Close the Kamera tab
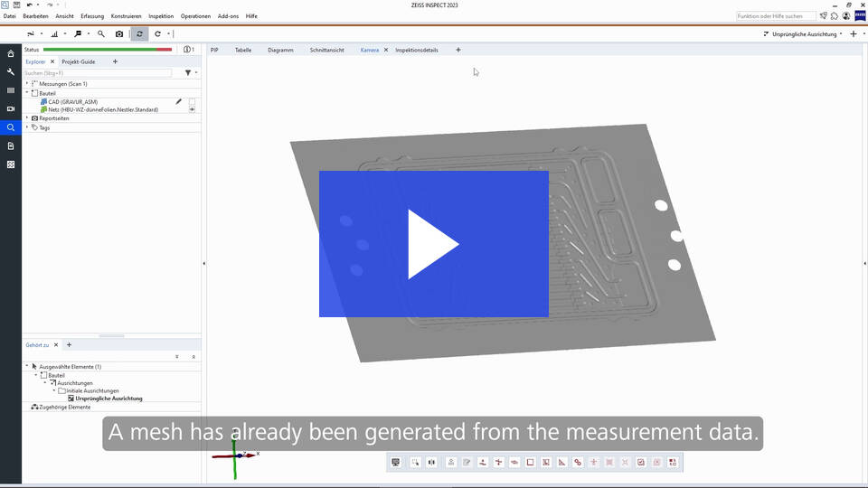Viewport: 868px width, 488px height. coord(386,50)
